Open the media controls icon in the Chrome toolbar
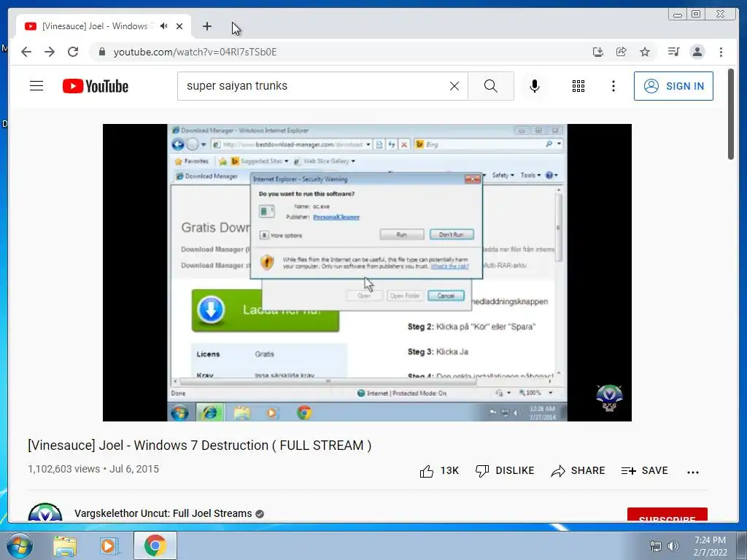Viewport: 747px width, 560px height. pos(673,52)
